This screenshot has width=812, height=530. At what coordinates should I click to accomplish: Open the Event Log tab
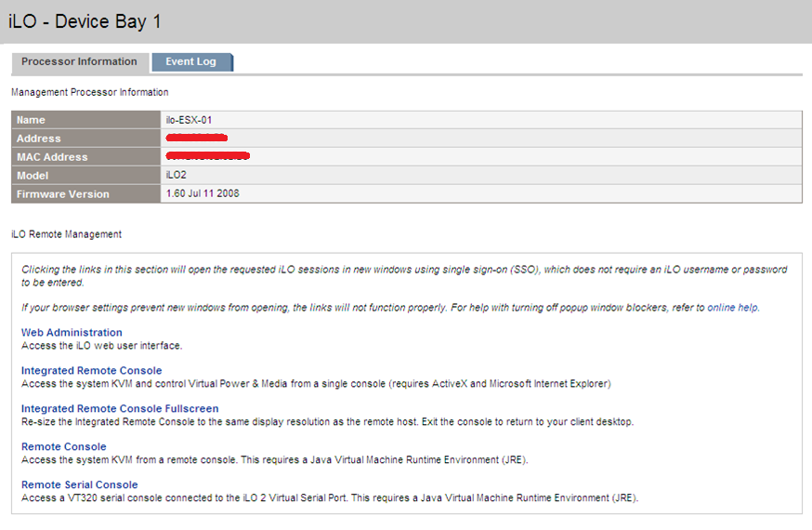(x=191, y=61)
